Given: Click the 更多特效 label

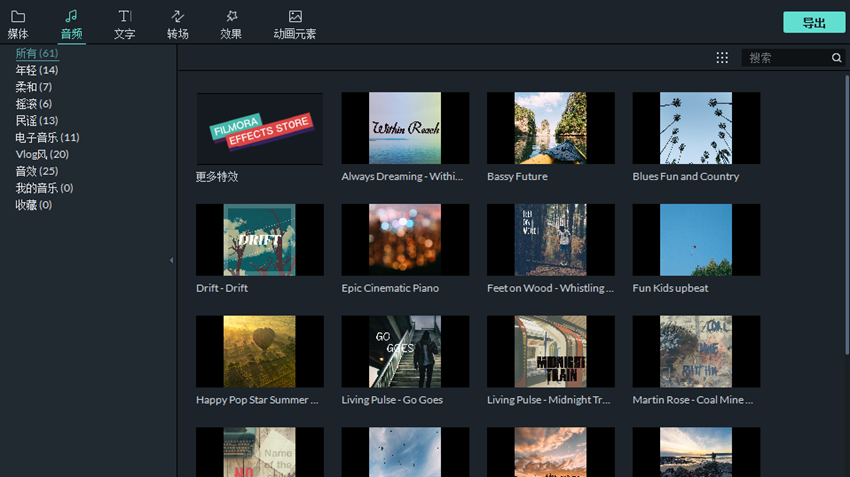Looking at the screenshot, I should point(217,177).
